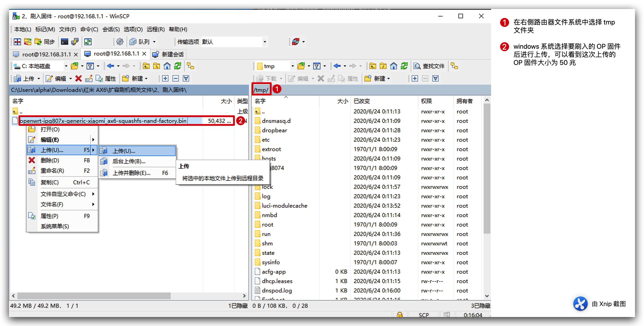The width and height of the screenshot is (644, 326).
Task: Choose 后台上传(B)... in the submenu
Action: pos(137,161)
